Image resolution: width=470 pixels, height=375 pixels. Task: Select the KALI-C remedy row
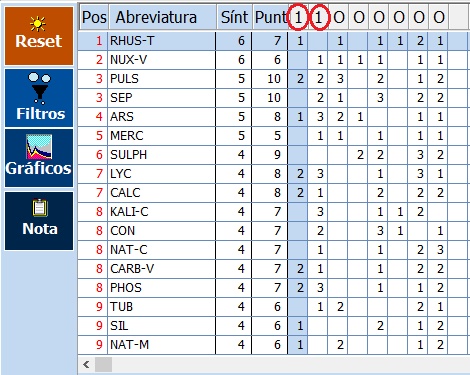pyautogui.click(x=273, y=212)
